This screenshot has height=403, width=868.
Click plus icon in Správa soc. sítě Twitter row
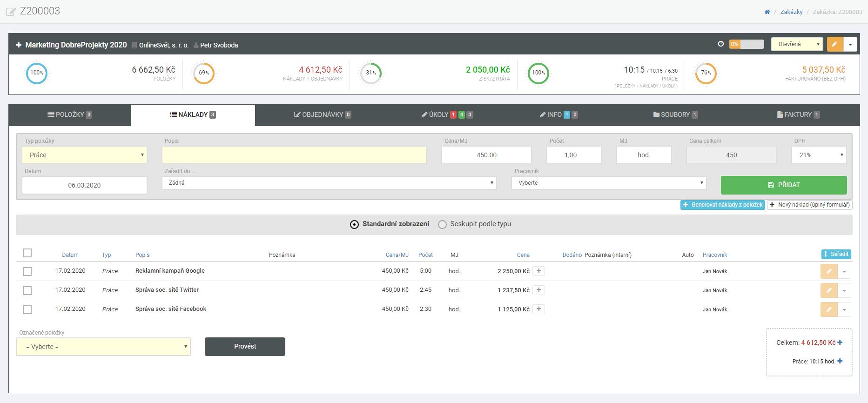pyautogui.click(x=538, y=290)
